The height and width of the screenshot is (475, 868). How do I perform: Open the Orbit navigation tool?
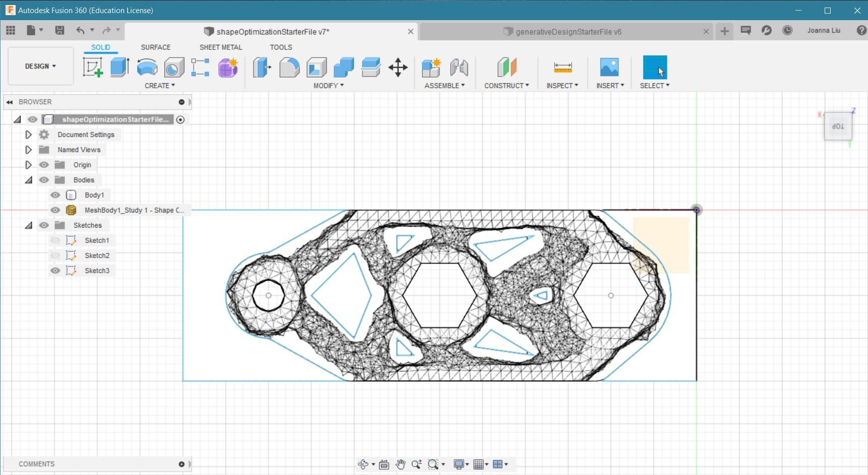(363, 464)
